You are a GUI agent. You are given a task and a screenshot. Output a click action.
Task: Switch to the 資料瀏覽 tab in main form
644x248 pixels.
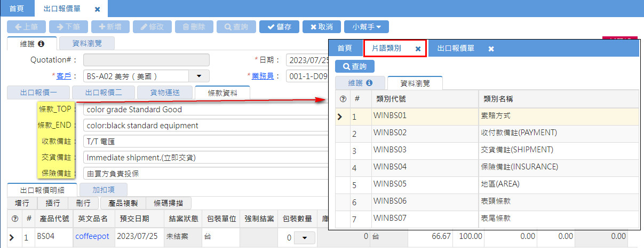pos(86,44)
